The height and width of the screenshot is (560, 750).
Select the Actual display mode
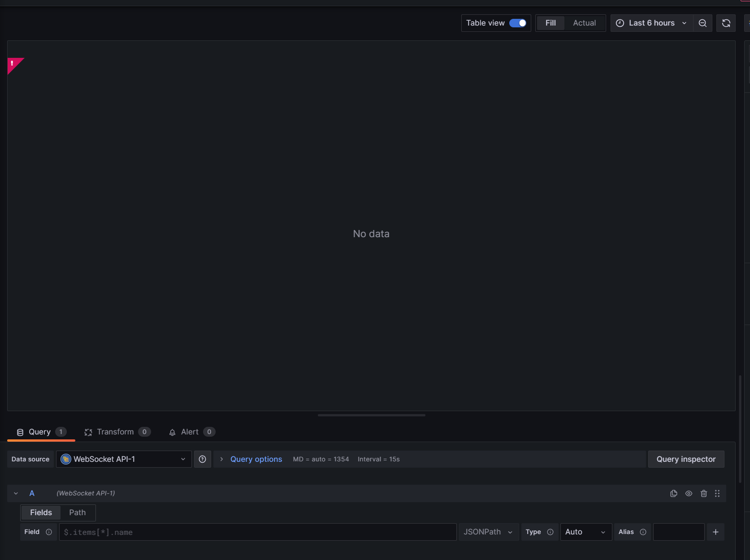tap(584, 23)
